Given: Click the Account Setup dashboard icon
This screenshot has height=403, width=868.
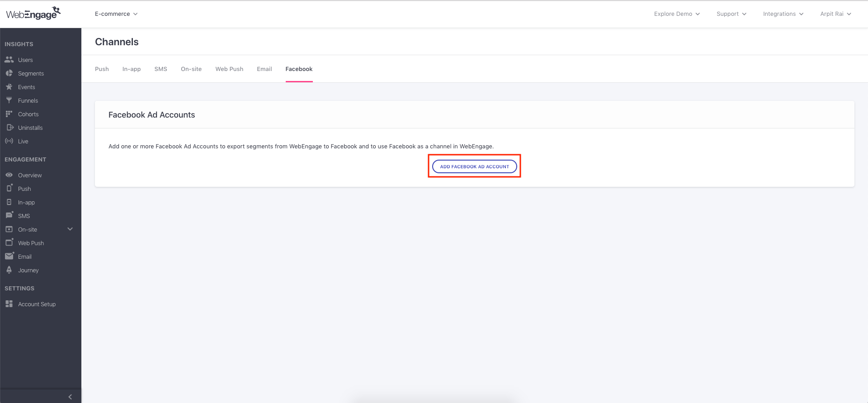Looking at the screenshot, I should pos(9,303).
